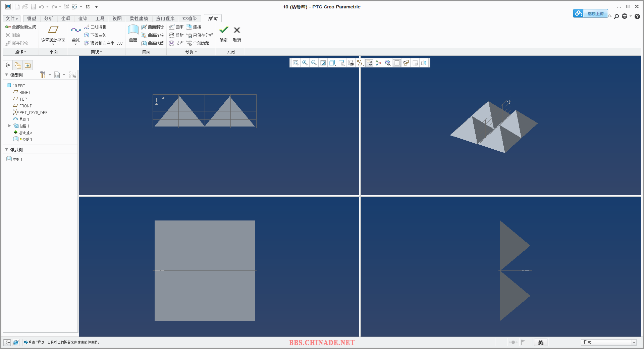Image resolution: width=644 pixels, height=349 pixels.
Task: Select the FRONT datum plane in tree
Action: 25,106
